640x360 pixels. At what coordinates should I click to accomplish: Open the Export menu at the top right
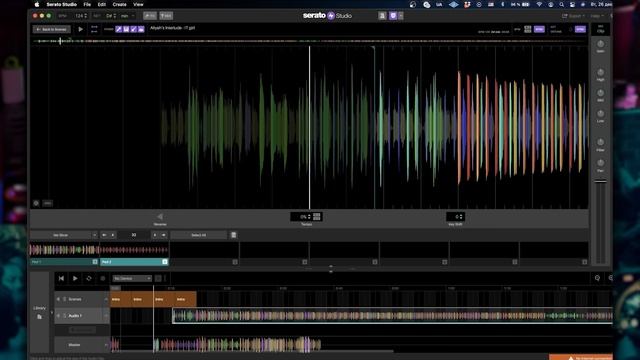(573, 16)
